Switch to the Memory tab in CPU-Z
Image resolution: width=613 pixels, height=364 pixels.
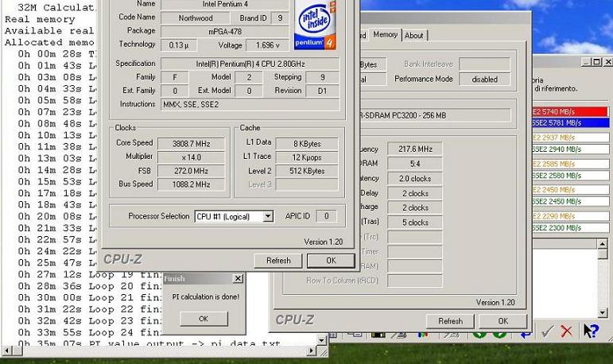(x=385, y=34)
